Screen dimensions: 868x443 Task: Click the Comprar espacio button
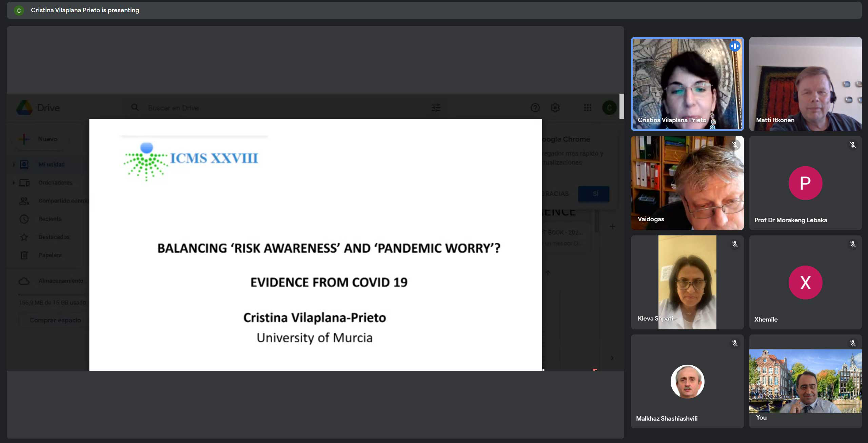[x=55, y=320]
